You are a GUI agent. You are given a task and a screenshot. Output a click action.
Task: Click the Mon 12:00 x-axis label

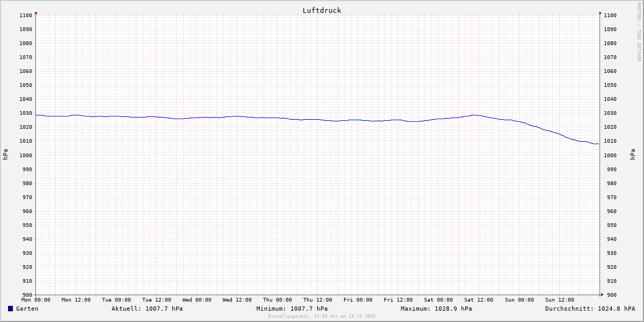[x=76, y=300]
